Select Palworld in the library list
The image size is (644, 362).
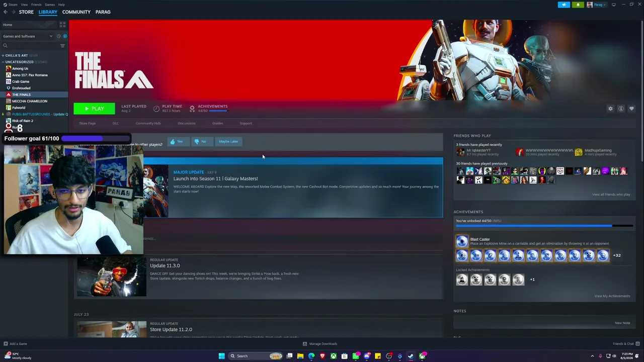click(x=19, y=108)
